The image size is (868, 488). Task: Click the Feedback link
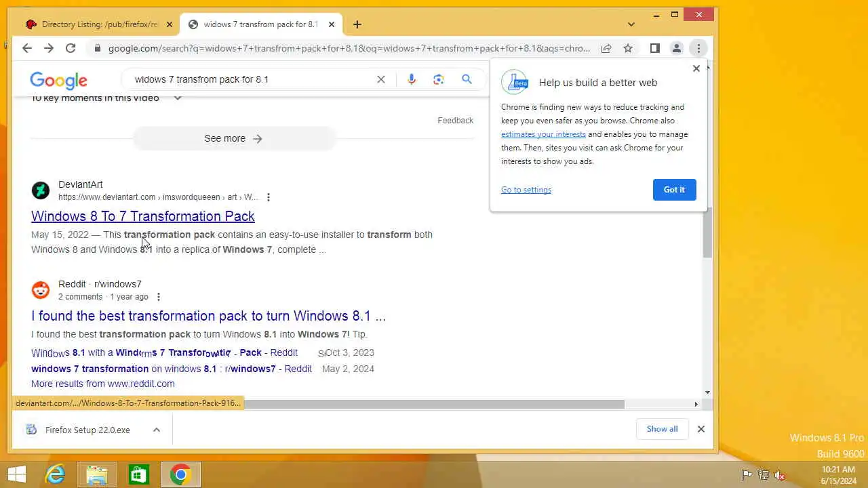pos(455,120)
